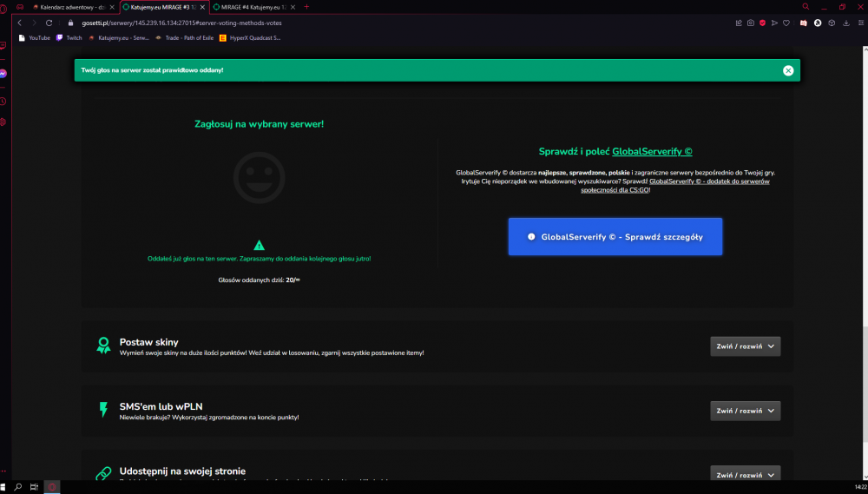Click the Postaw skiny ribbon icon
This screenshot has height=494, width=868.
103,346
